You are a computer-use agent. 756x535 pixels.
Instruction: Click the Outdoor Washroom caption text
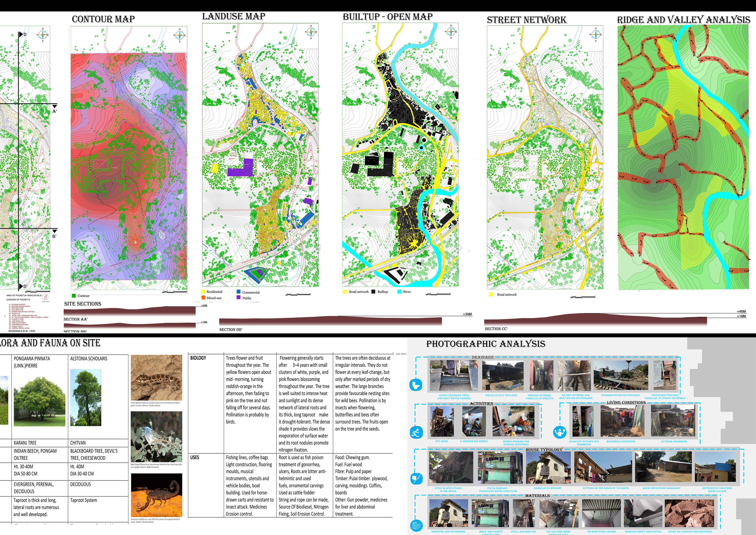(x=674, y=442)
